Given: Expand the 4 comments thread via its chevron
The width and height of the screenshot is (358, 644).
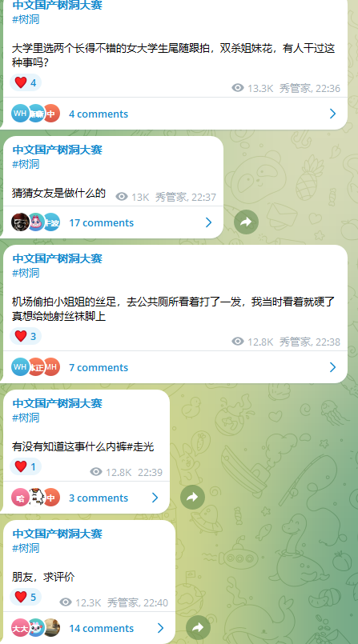Looking at the screenshot, I should 332,114.
